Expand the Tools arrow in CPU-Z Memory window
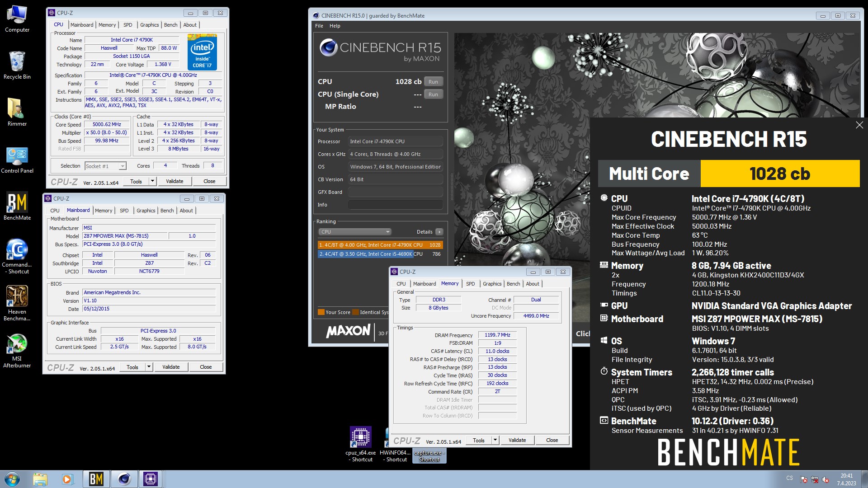This screenshot has width=868, height=488. click(x=495, y=440)
